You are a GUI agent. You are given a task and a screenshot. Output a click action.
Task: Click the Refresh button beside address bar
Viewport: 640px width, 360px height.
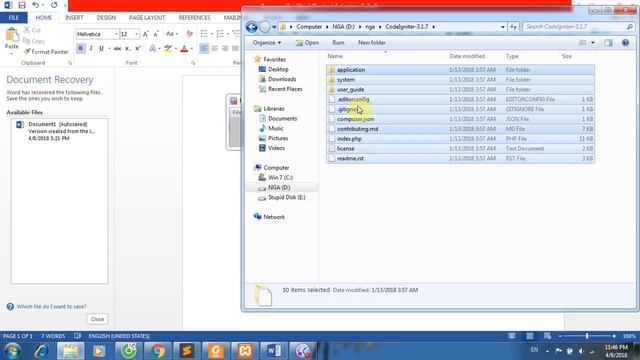(x=513, y=27)
